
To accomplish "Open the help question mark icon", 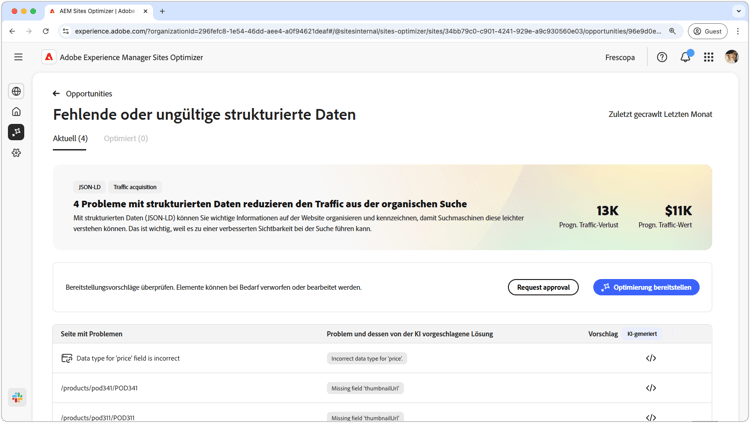I will pyautogui.click(x=662, y=57).
